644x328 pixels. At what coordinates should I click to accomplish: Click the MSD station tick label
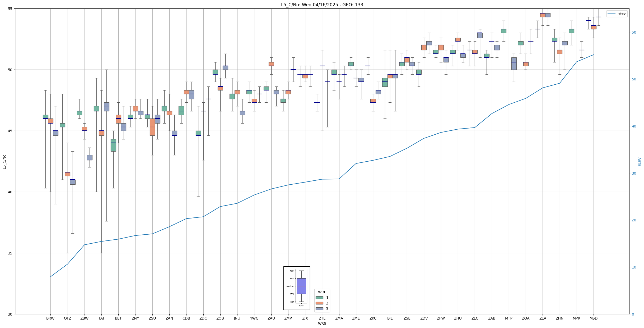pyautogui.click(x=593, y=318)
